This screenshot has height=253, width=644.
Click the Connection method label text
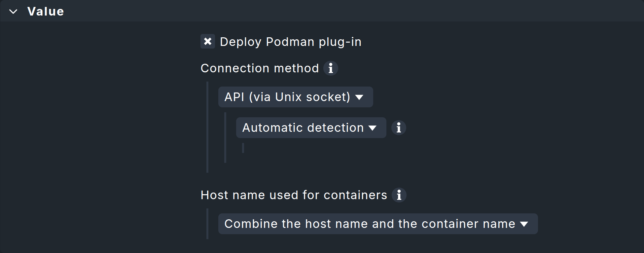(260, 68)
